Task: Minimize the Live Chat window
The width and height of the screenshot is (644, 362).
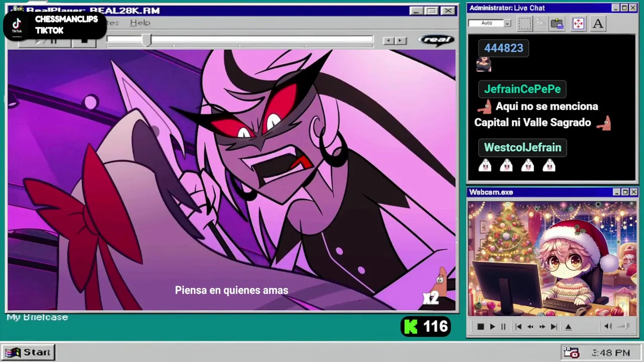Action: pyautogui.click(x=616, y=8)
